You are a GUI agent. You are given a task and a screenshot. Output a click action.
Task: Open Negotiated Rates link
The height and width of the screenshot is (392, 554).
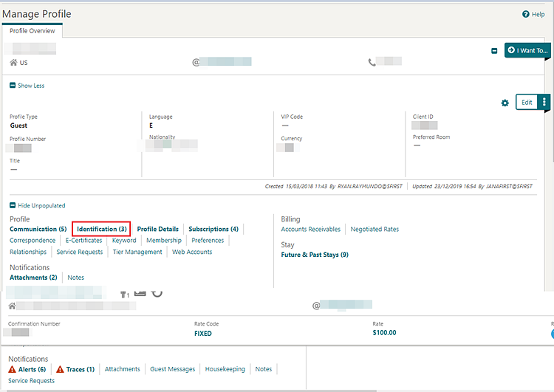click(x=375, y=229)
